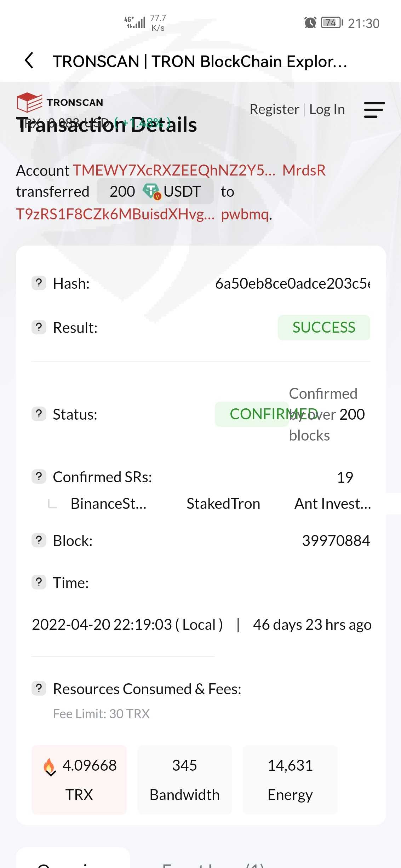Open the hamburger menu
Image resolution: width=401 pixels, height=868 pixels.
click(x=374, y=110)
